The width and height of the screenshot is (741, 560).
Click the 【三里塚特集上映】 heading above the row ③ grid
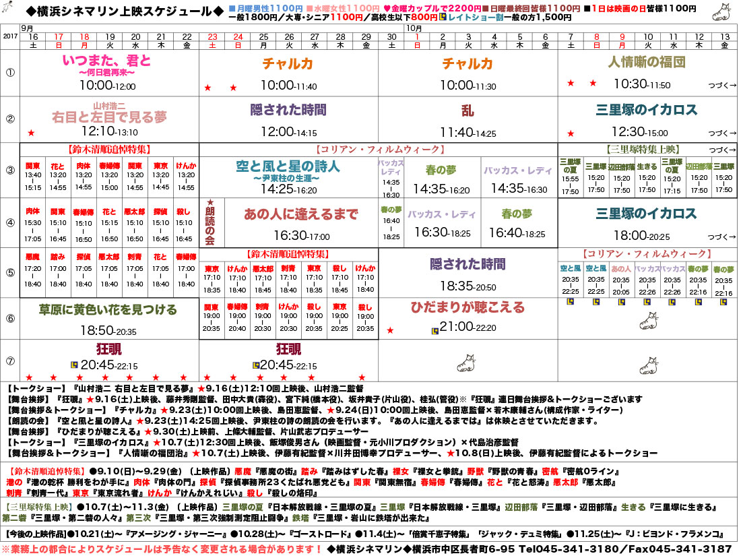tap(643, 150)
